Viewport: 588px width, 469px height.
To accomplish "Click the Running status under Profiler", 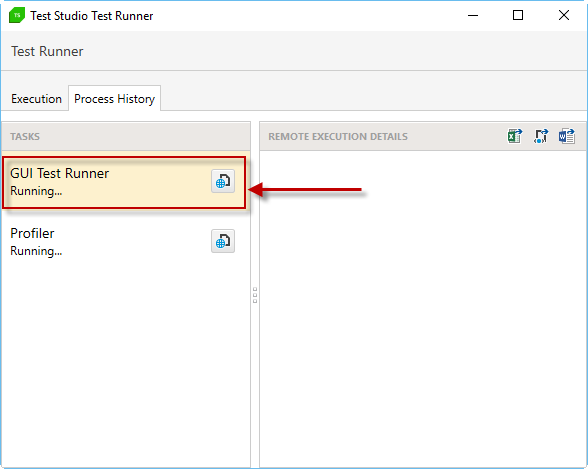I will pos(36,251).
